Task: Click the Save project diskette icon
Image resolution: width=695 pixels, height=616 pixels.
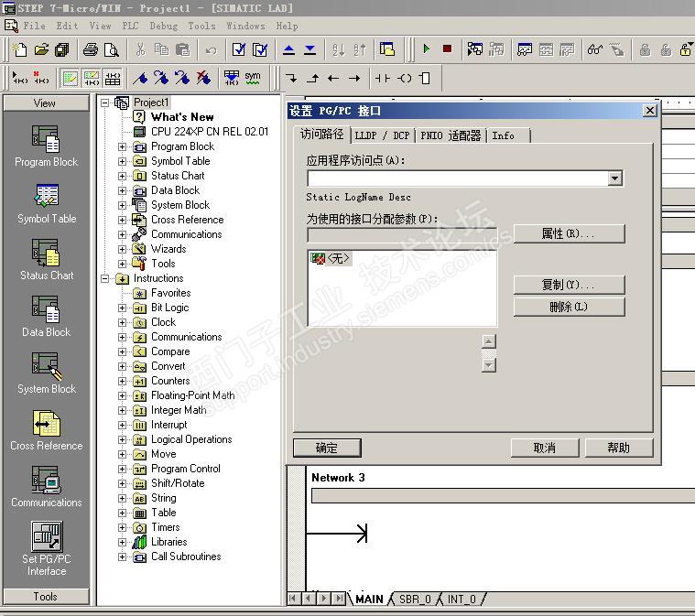Action: (x=62, y=49)
